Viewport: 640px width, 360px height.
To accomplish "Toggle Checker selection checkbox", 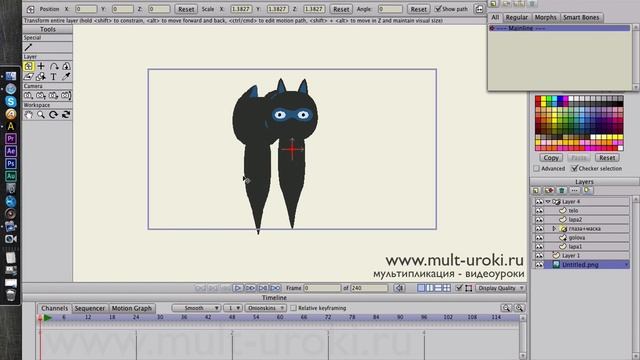I will tap(574, 168).
